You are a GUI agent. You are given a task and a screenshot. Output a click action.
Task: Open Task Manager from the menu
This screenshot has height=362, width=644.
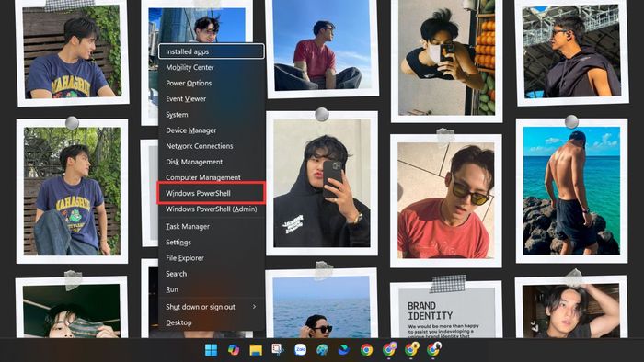click(211, 226)
